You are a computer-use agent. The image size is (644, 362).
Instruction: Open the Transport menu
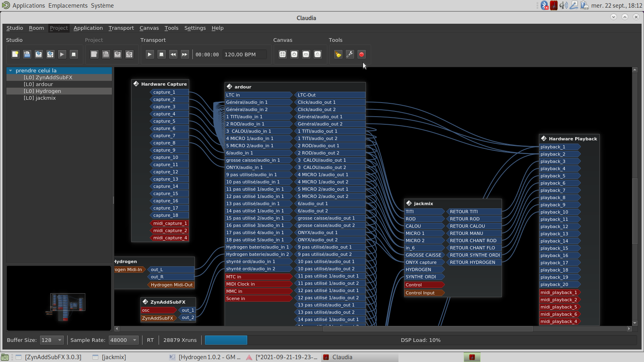click(121, 28)
